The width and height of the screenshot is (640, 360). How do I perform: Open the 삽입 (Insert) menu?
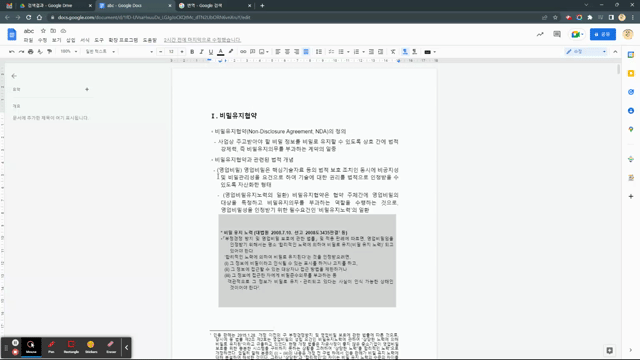coord(71,40)
